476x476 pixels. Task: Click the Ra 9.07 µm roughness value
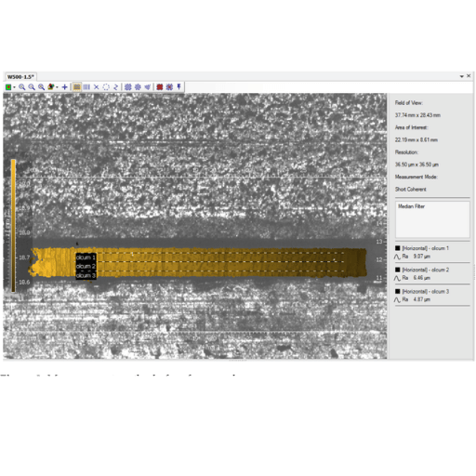click(416, 257)
